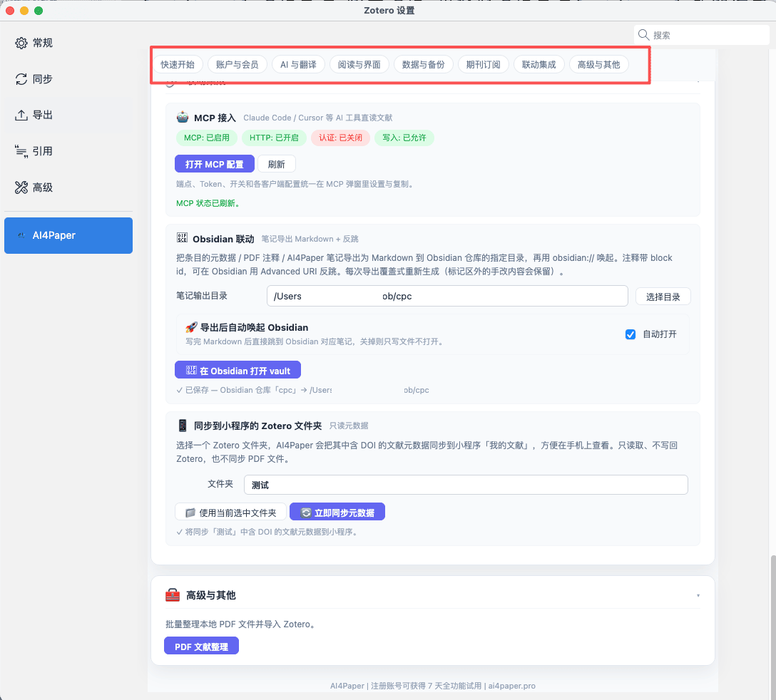Open the MCP configuration dialog
Viewport: 776px width, 700px height.
click(x=214, y=164)
